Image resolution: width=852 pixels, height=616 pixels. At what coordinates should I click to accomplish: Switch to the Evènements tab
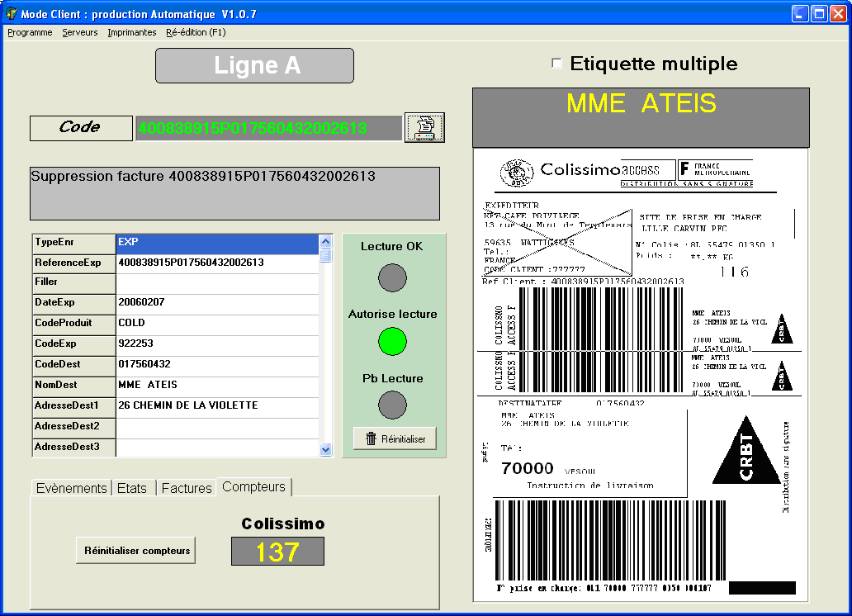tap(71, 488)
